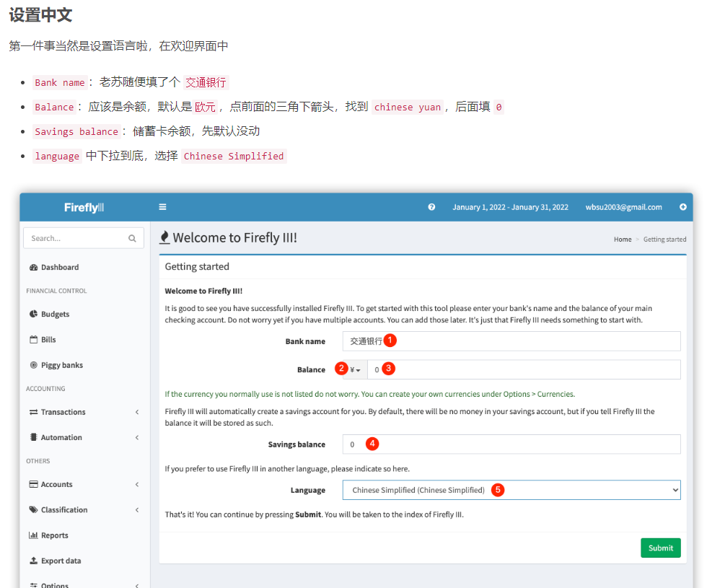Click the Getting started breadcrumb

tap(664, 240)
